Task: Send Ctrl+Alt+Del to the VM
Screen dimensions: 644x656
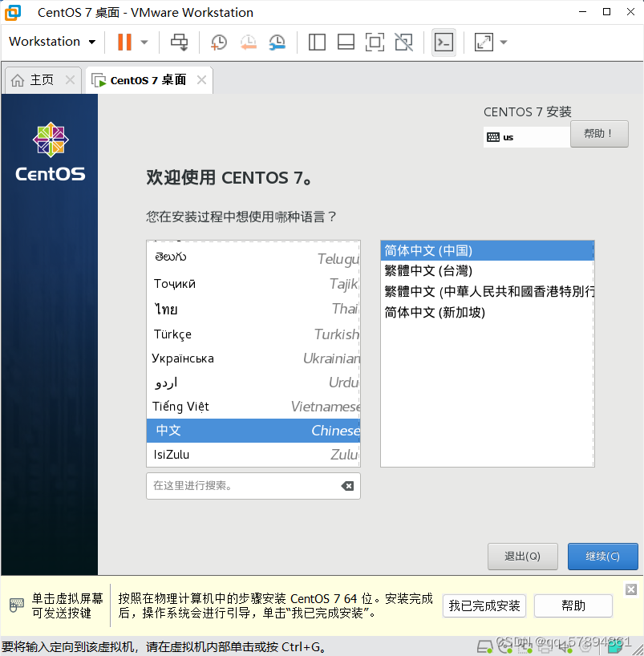Action: 179,42
